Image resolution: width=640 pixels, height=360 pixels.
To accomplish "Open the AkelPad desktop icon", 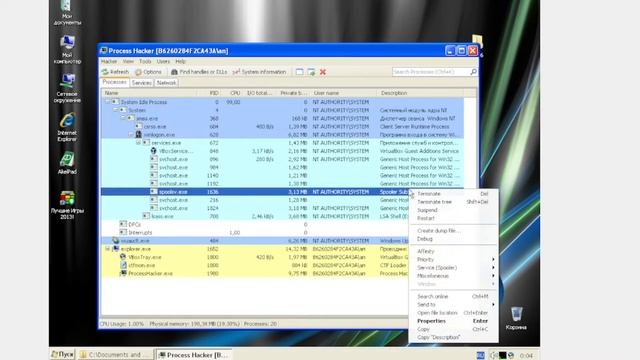I will pos(67,163).
